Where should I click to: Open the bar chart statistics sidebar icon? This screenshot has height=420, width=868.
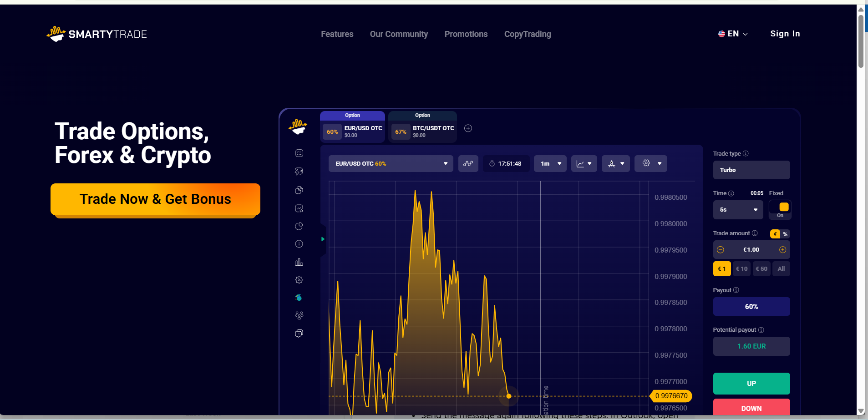click(299, 262)
